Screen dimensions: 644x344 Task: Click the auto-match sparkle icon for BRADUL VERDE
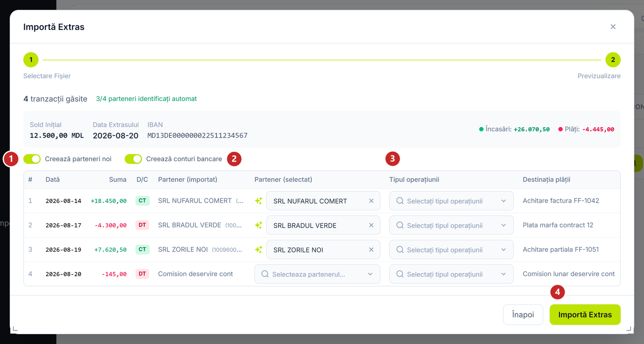[x=258, y=225]
